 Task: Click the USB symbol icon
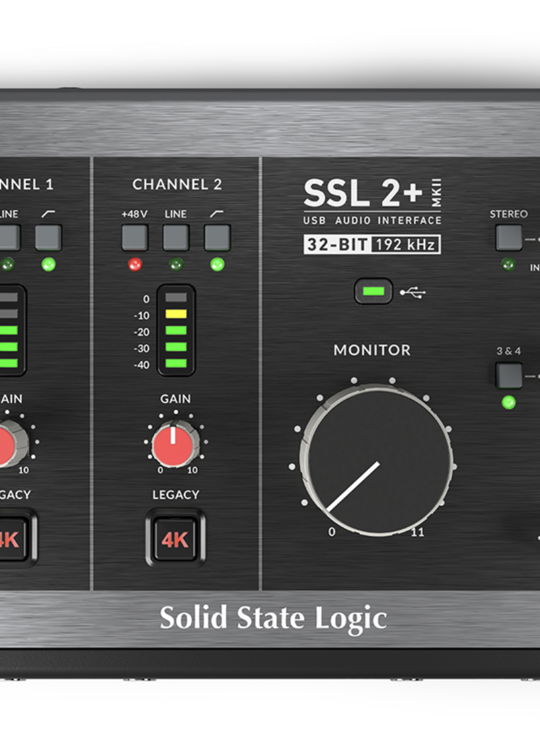413,293
